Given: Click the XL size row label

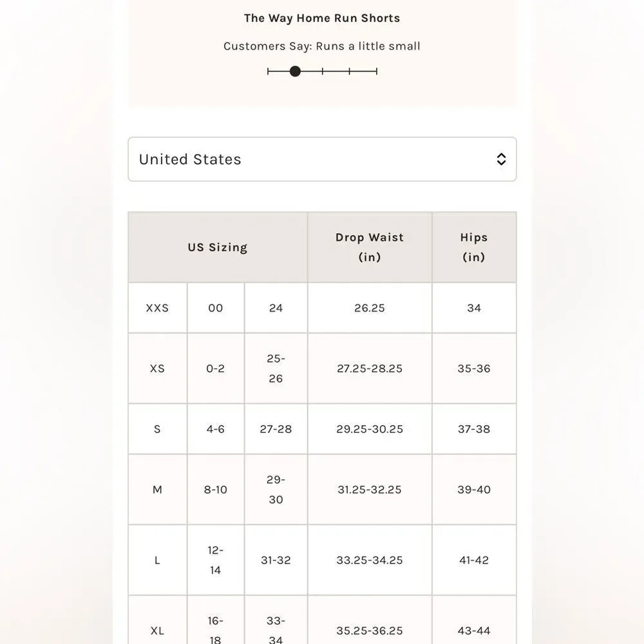Looking at the screenshot, I should (157, 631).
